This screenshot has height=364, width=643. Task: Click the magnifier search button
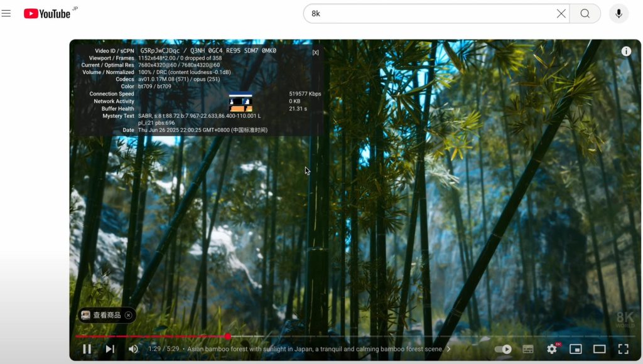click(585, 14)
